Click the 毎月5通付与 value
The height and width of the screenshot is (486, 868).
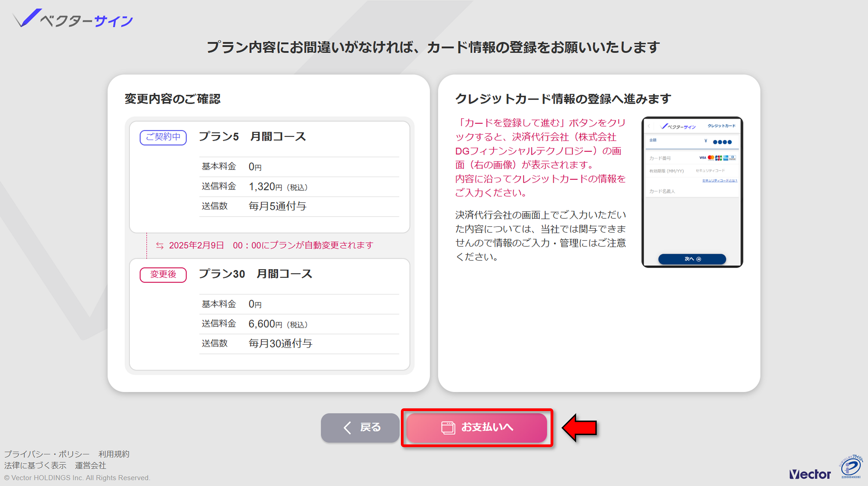coord(278,206)
